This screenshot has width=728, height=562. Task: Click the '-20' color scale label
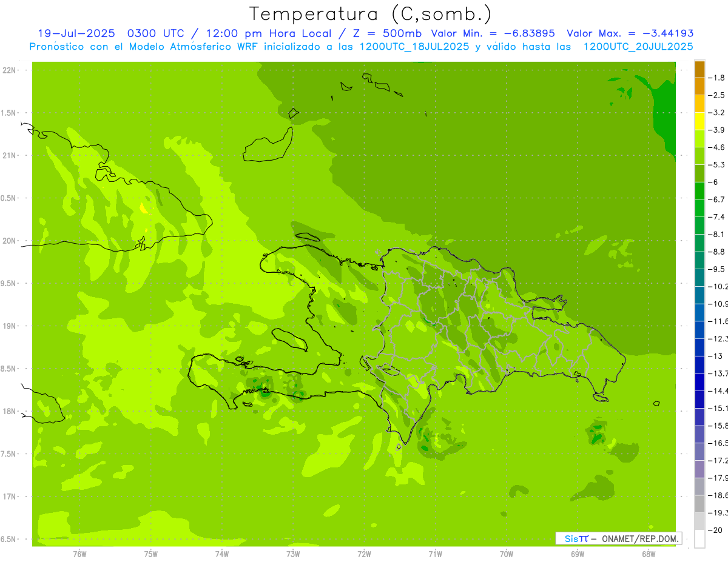pyautogui.click(x=716, y=530)
